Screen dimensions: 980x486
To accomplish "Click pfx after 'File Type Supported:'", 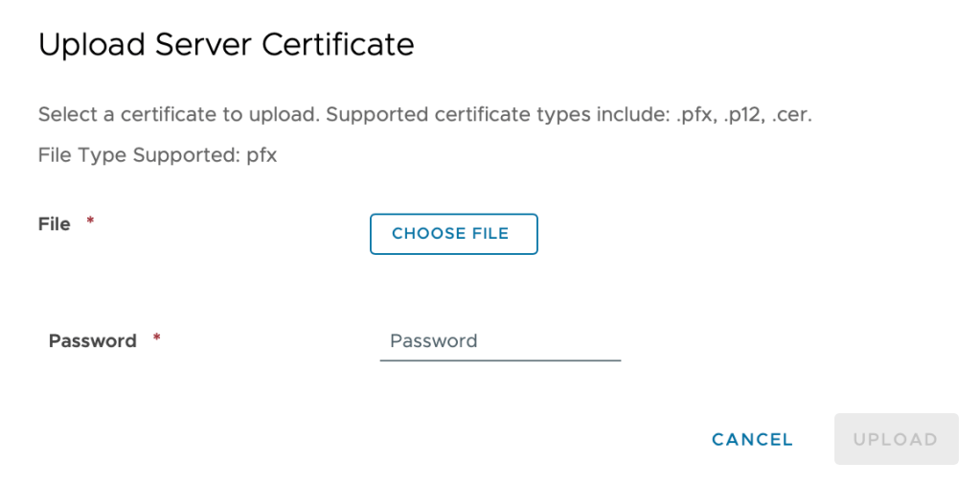I will click(262, 155).
